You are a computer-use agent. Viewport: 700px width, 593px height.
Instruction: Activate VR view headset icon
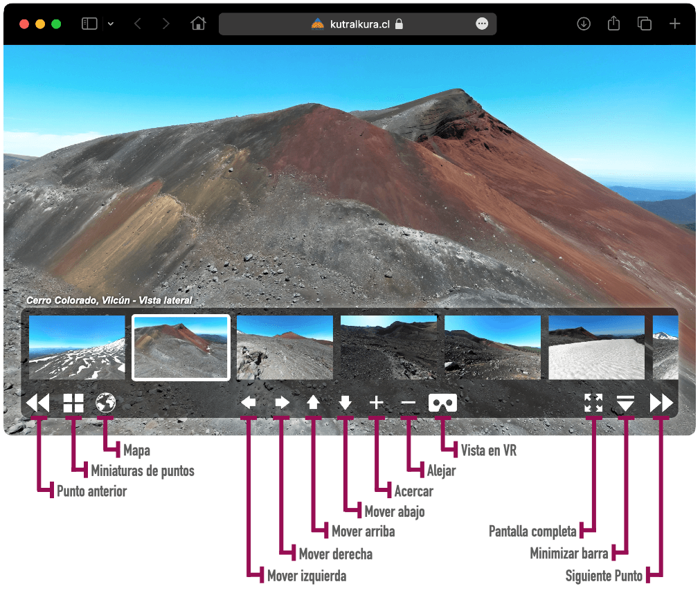click(442, 403)
